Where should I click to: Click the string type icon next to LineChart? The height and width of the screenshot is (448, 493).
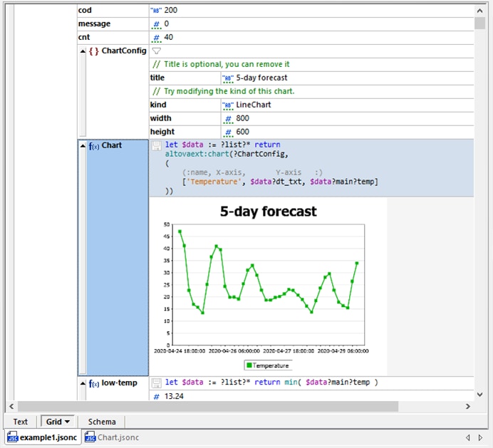228,105
